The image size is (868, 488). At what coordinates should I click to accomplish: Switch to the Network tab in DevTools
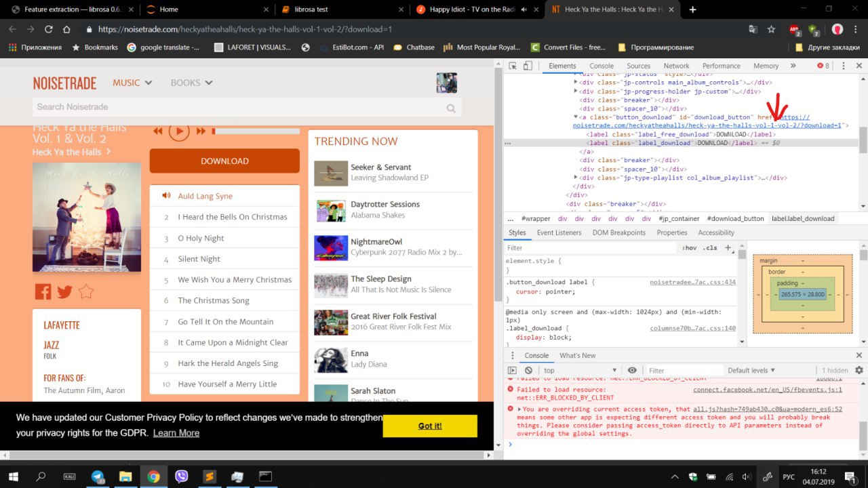point(676,66)
